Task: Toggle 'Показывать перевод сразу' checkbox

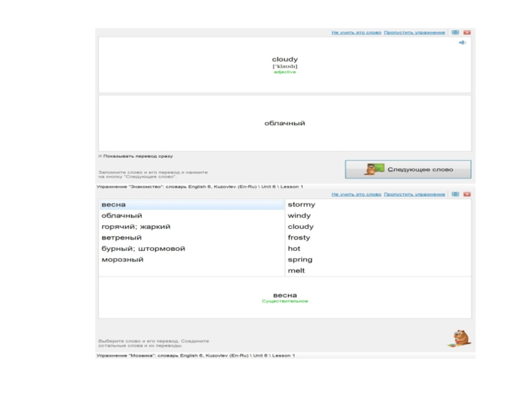Action: 100,156
